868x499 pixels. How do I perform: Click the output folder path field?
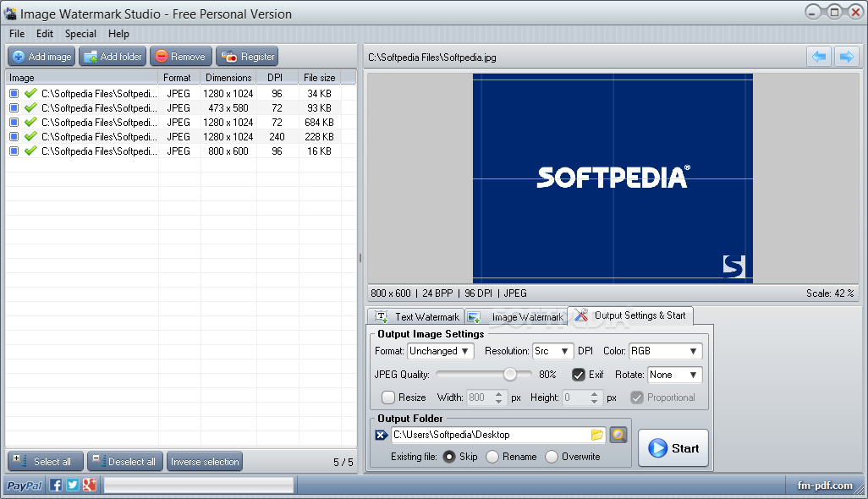coord(491,435)
